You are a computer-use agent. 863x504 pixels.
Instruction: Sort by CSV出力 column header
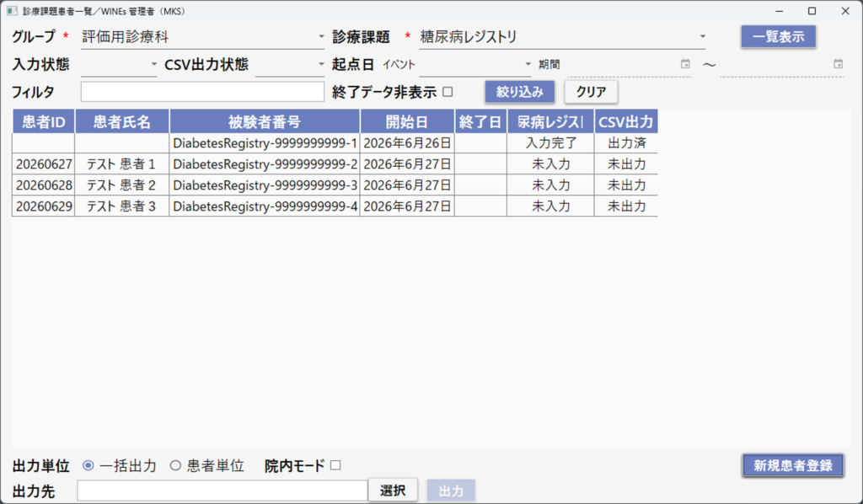click(x=626, y=121)
